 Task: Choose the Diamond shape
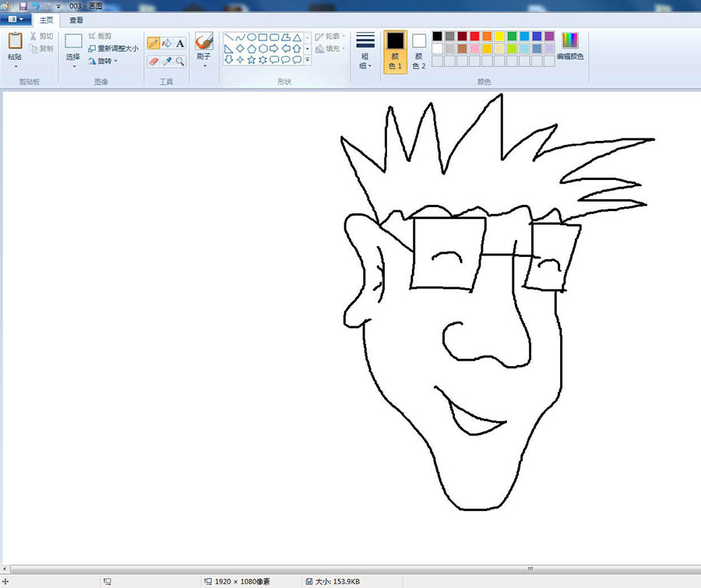click(240, 48)
